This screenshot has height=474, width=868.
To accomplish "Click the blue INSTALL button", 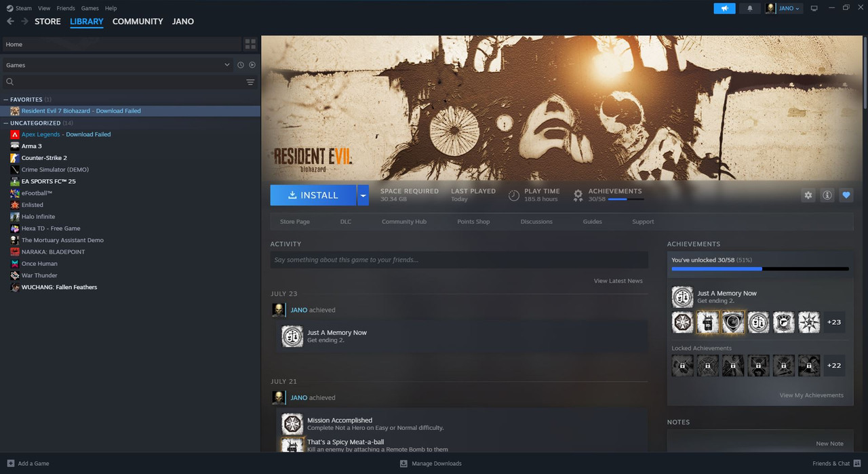I will (x=313, y=195).
